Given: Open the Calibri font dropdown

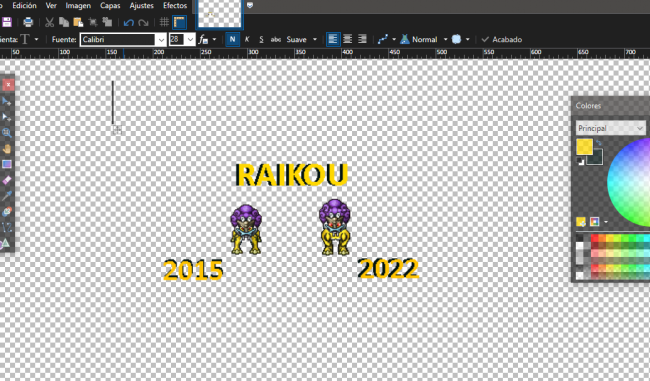Looking at the screenshot, I should [161, 40].
